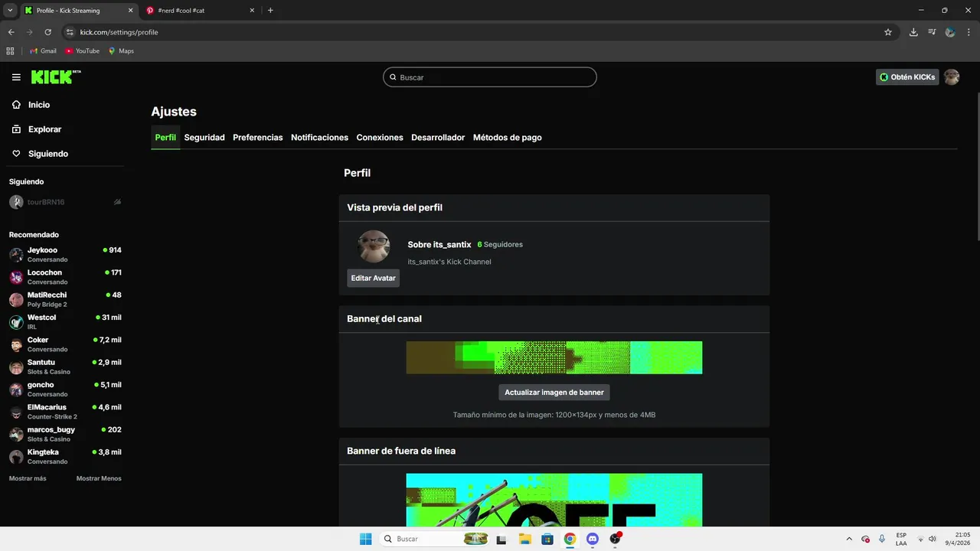
Task: Select the Perfil settings tab
Action: pyautogui.click(x=165, y=138)
